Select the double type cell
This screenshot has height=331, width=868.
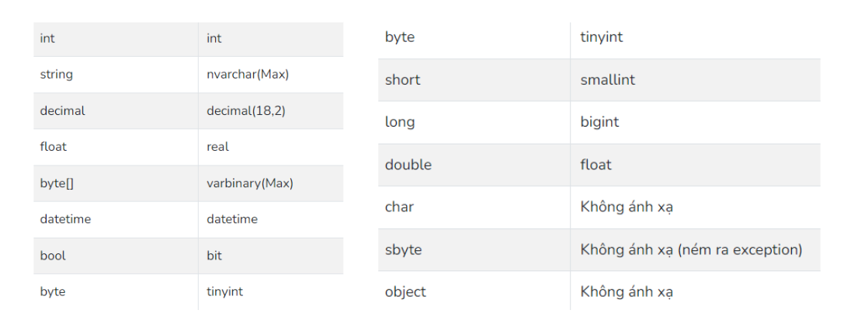[408, 165]
